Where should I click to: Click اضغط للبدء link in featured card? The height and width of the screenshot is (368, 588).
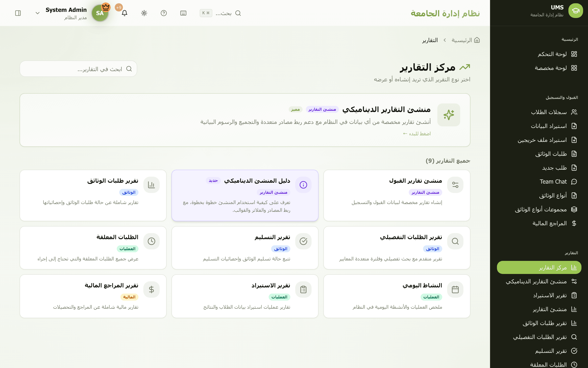pyautogui.click(x=417, y=134)
